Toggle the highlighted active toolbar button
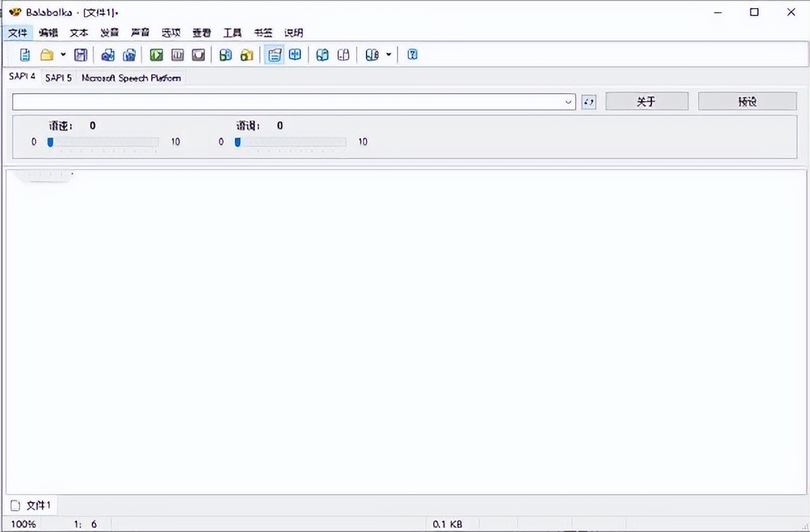This screenshot has height=532, width=810. [x=274, y=55]
